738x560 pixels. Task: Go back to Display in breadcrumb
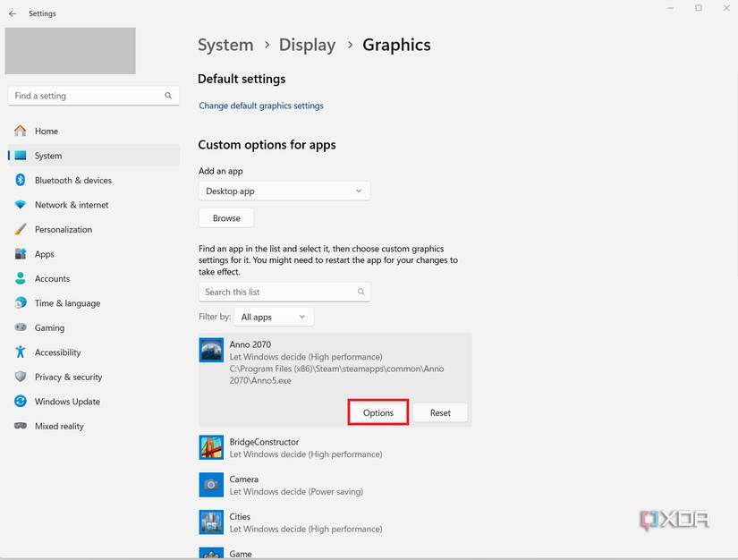[x=307, y=45]
